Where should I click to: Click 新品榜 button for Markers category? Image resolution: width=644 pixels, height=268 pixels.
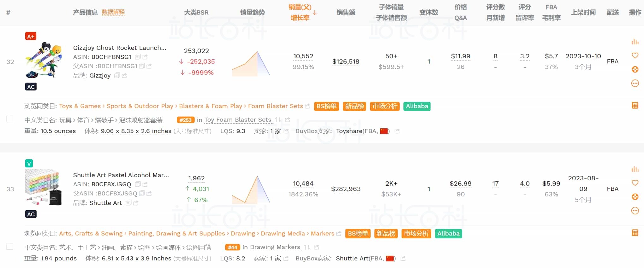386,234
